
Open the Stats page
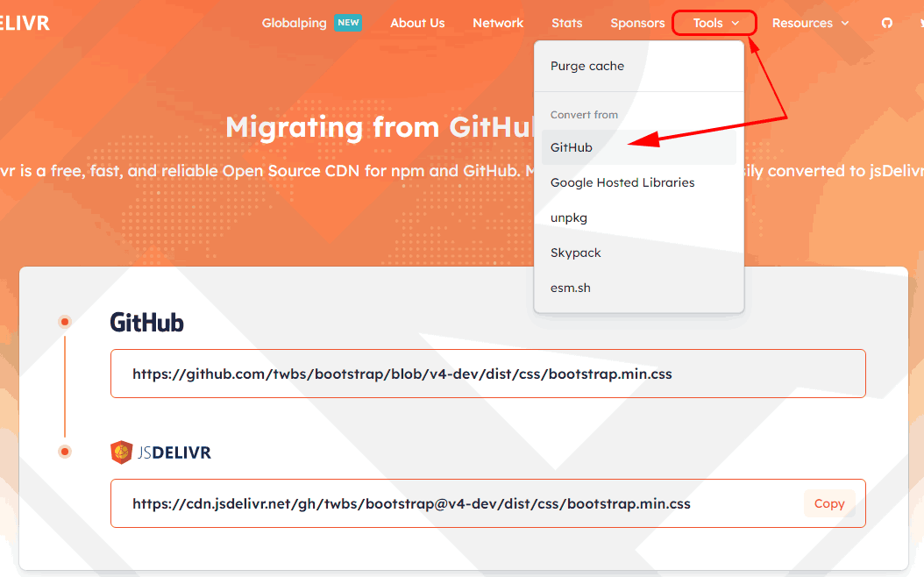coord(567,23)
